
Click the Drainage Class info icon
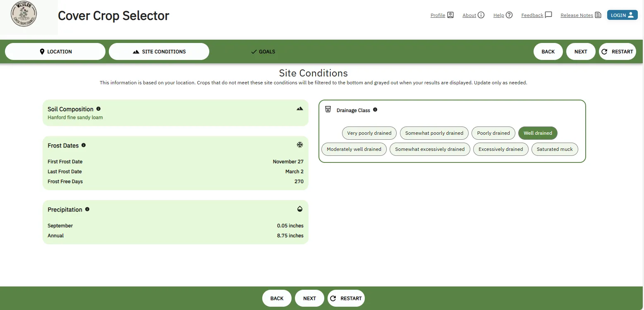click(x=375, y=110)
